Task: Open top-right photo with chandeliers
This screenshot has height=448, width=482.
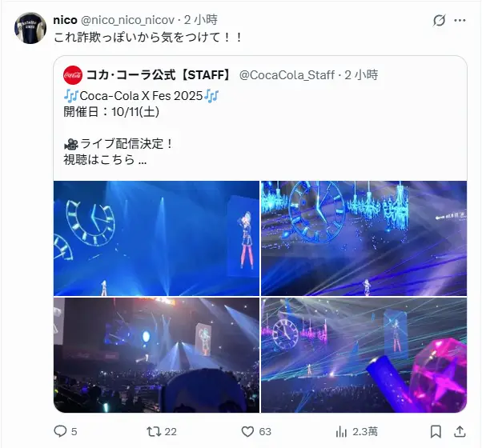Action: tap(364, 238)
